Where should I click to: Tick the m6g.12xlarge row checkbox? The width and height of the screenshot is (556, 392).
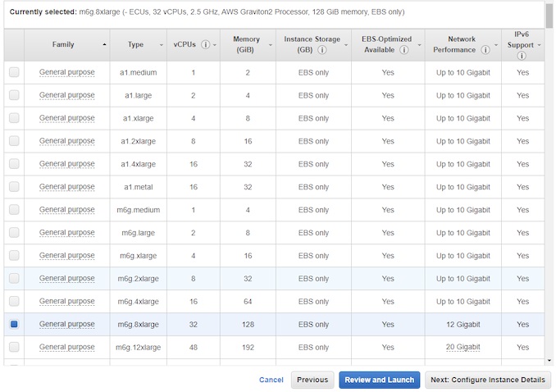[14, 347]
